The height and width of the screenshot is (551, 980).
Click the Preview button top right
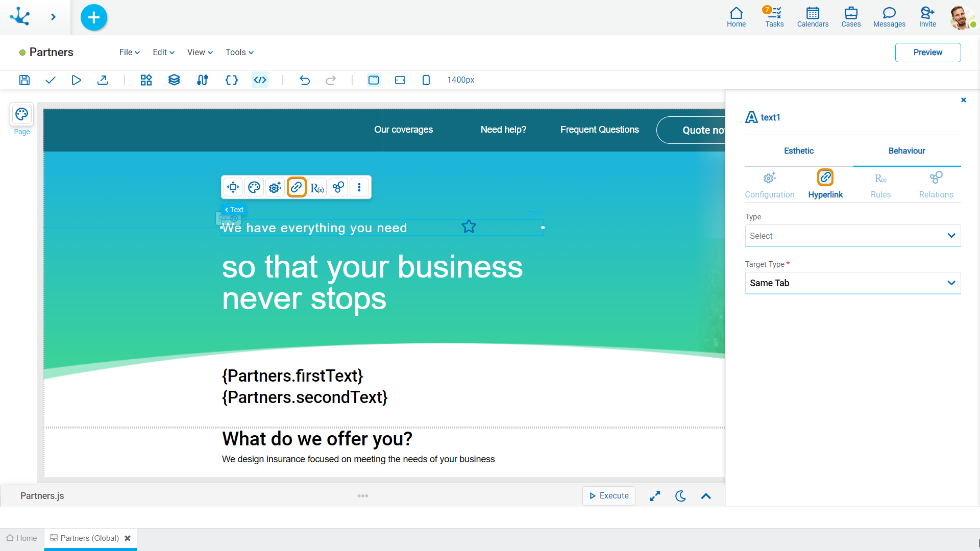pos(927,52)
